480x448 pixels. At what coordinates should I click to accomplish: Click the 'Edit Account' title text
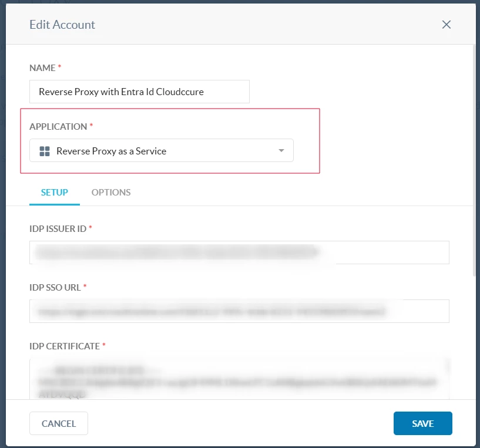point(62,25)
